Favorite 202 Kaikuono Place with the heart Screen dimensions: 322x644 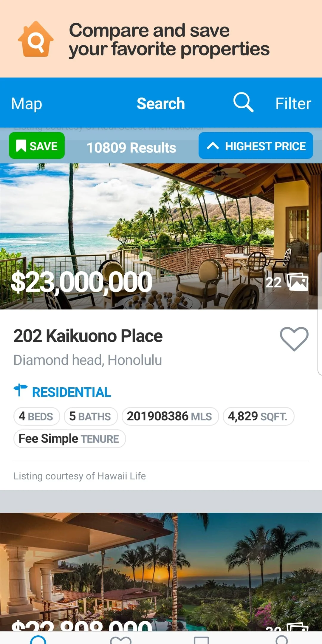coord(294,339)
